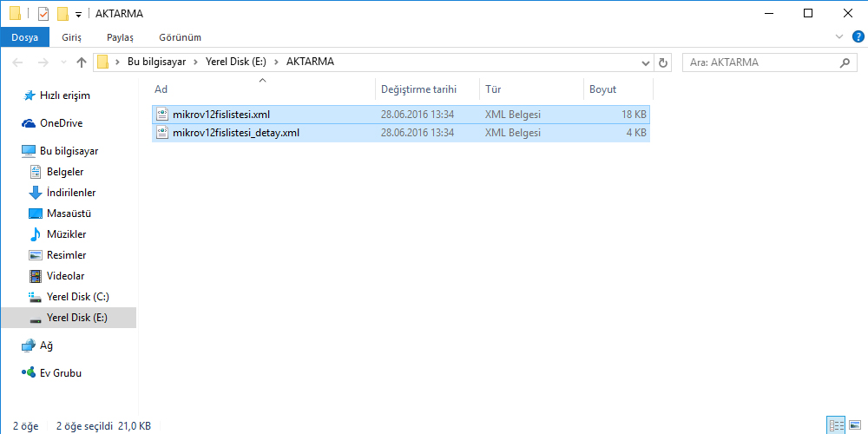Click the Müzikler music note icon
Image resolution: width=868 pixels, height=434 pixels.
point(36,234)
